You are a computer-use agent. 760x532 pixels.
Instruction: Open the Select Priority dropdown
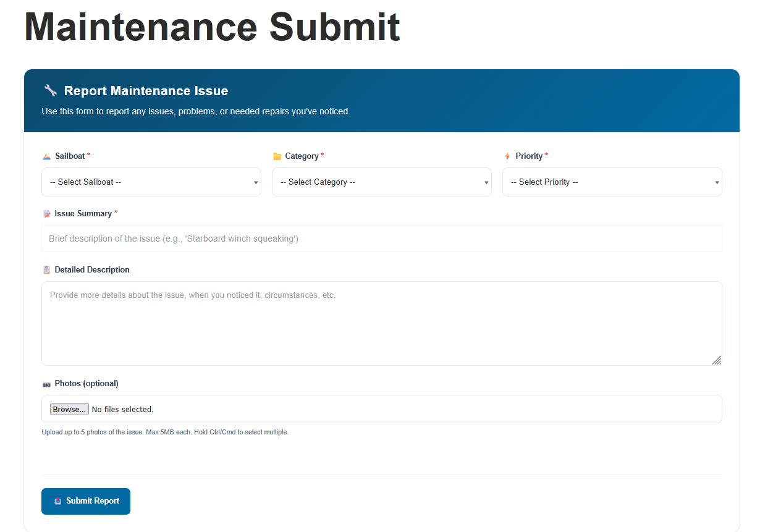pyautogui.click(x=612, y=182)
